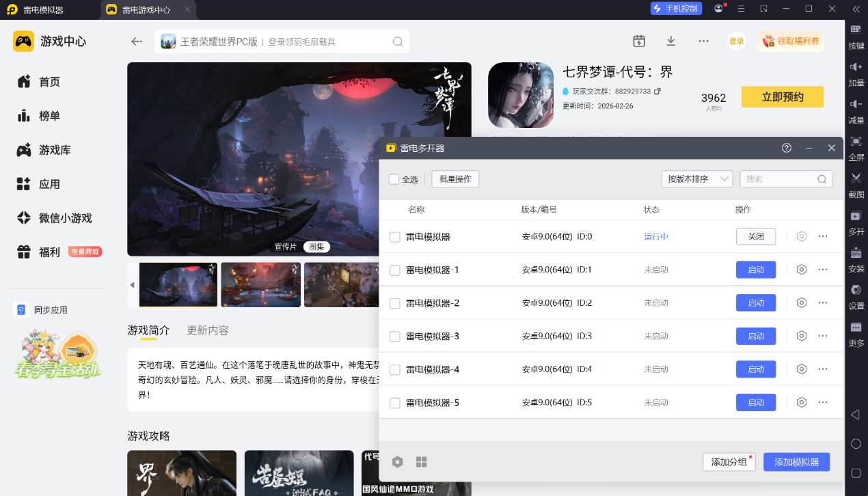The height and width of the screenshot is (496, 868).
Task: Open settings gear for 雷电模拟器-2
Action: pos(802,302)
